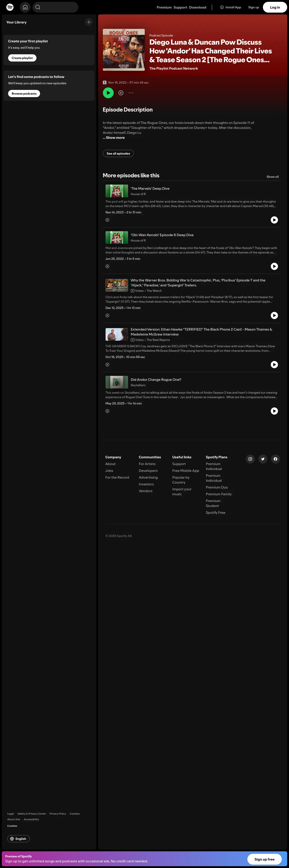Play 'Obi-Wan Kenobi' Episode 6 Deep Dive
Viewport: 289px width, 868px height.
pyautogui.click(x=274, y=266)
